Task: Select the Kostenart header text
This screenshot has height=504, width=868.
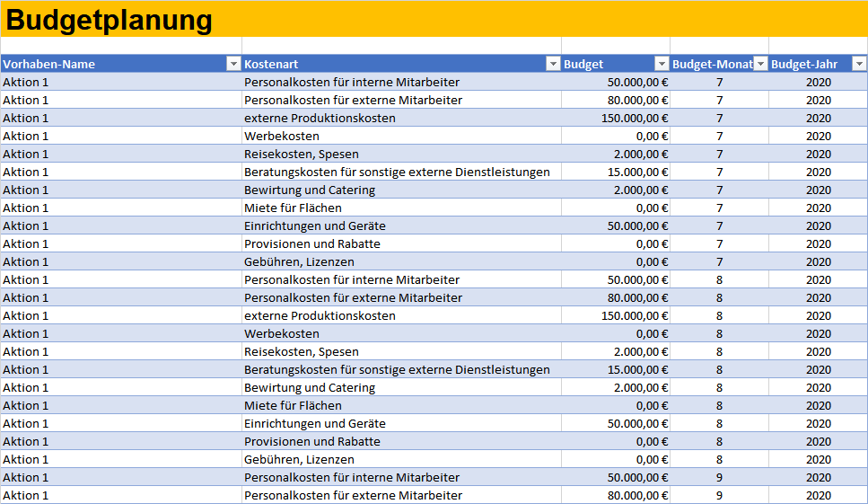Action: click(x=271, y=65)
